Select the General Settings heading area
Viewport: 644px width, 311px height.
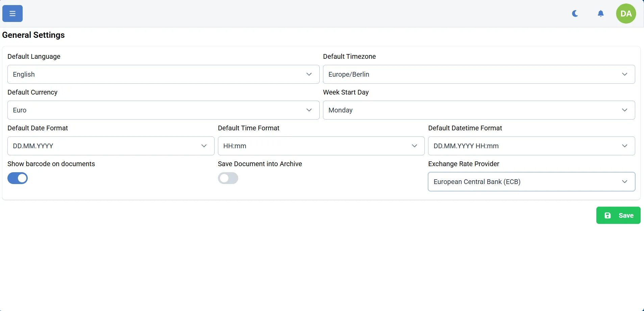(33, 35)
